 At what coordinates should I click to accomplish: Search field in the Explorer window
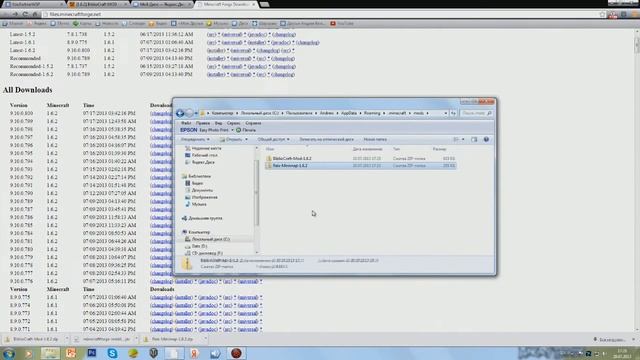[476, 113]
